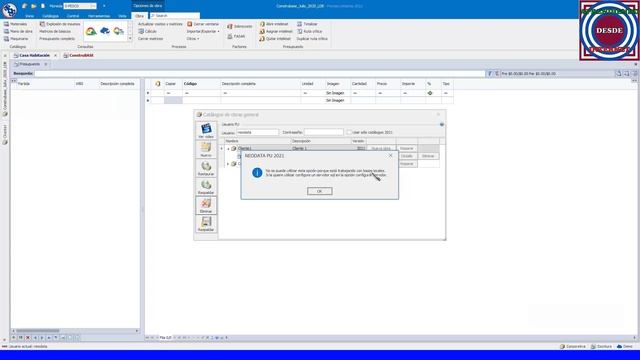The width and height of the screenshot is (640, 360).
Task: Click the Mano de obra catalog button
Action: pos(18,31)
